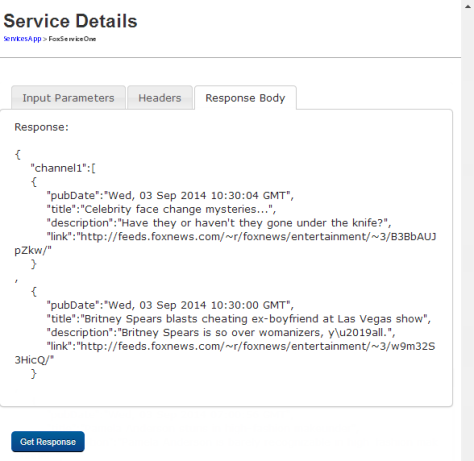Click the Britney Spears blasts title line
Viewport: 474px width, 461px height.
(239, 319)
